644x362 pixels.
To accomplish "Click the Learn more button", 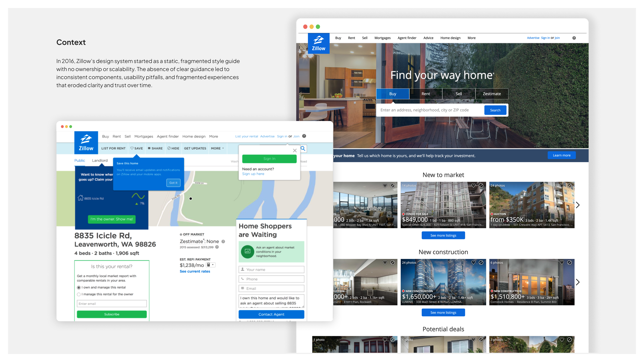I will click(x=561, y=155).
